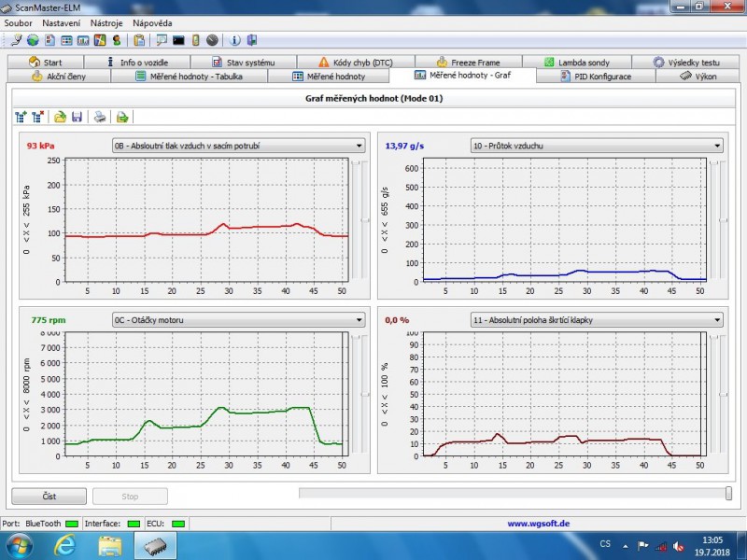Expand the '0B - Absolutní tlak vzduch' dropdown

(359, 146)
